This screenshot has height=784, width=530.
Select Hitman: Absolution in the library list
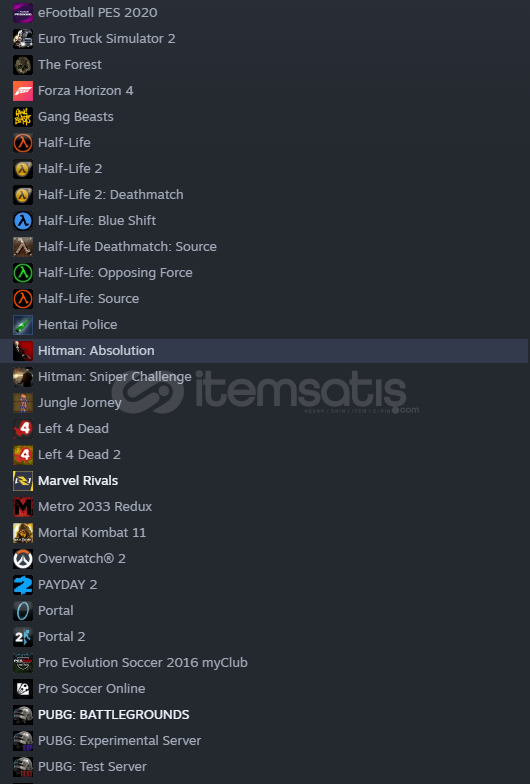[x=264, y=351]
